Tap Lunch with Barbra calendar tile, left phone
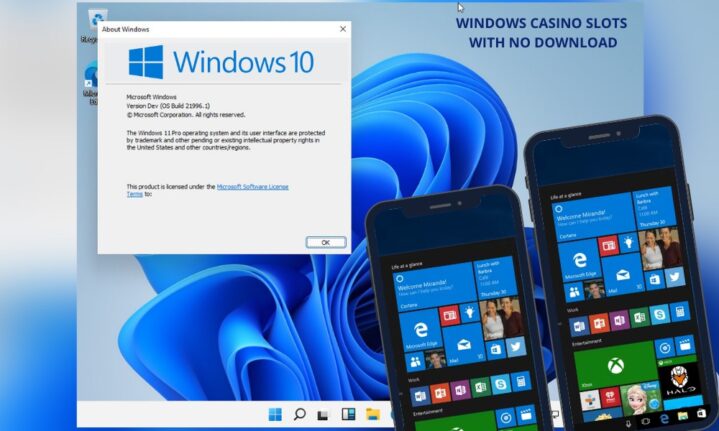719x431 pixels. point(495,278)
